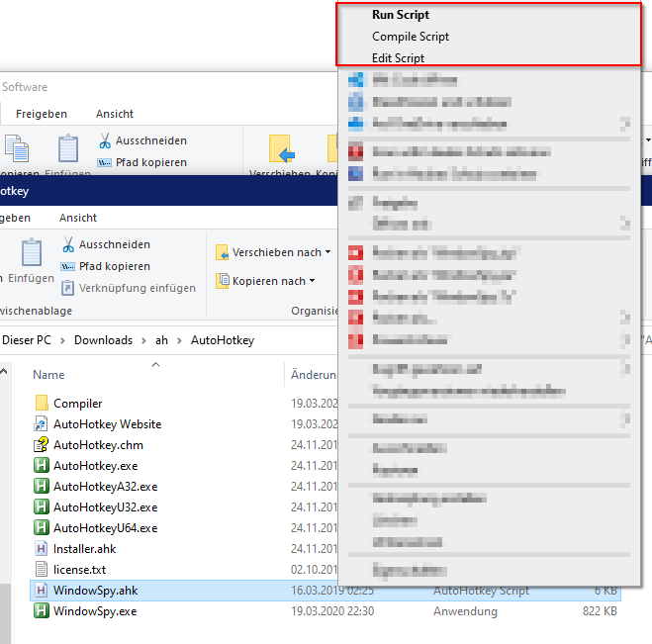Click the Pfad kopieren icon in the Software window
Viewport: 652px width, 644px height.
pos(104,162)
